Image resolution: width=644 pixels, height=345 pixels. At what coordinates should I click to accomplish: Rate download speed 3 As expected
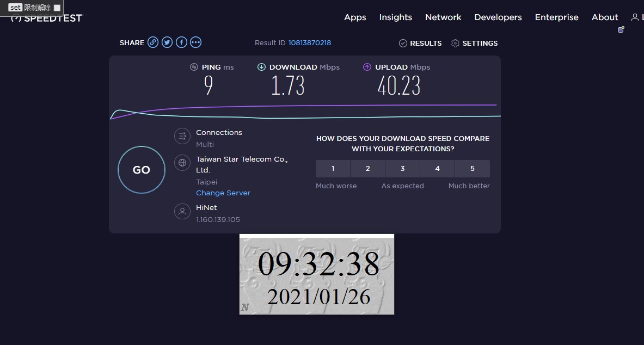tap(402, 168)
